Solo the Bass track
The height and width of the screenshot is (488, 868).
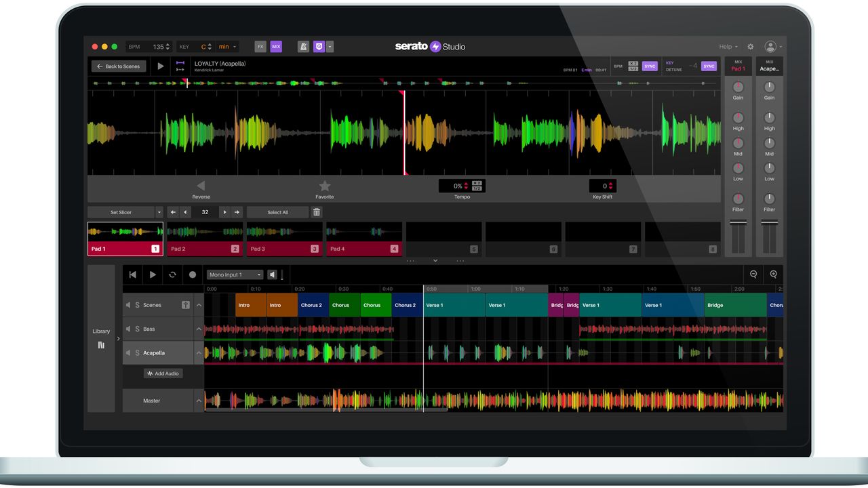[x=137, y=329]
